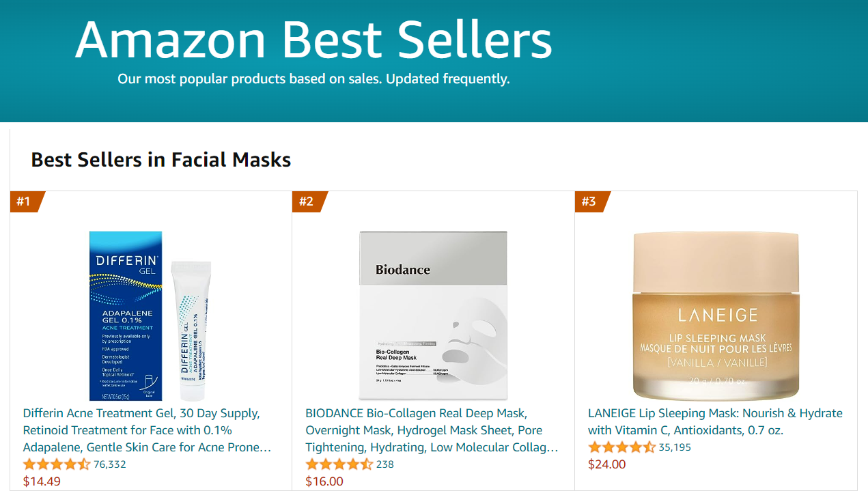View the 238 reviews for BIODANCE
The height and width of the screenshot is (491, 868).
385,464
